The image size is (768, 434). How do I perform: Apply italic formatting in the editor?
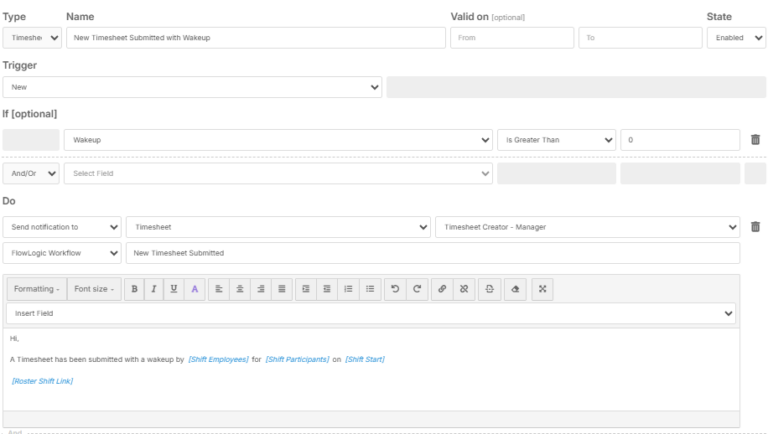[154, 289]
